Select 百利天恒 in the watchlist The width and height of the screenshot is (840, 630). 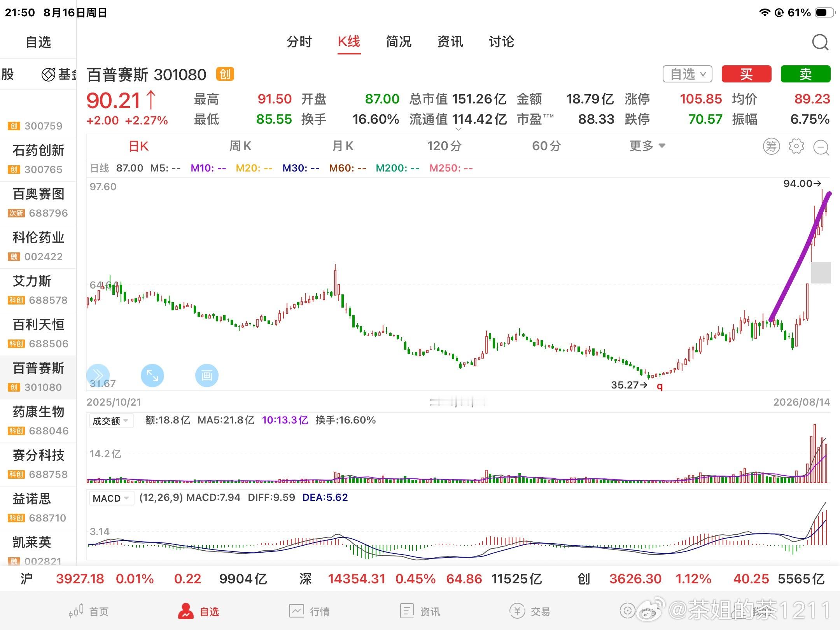[38, 334]
